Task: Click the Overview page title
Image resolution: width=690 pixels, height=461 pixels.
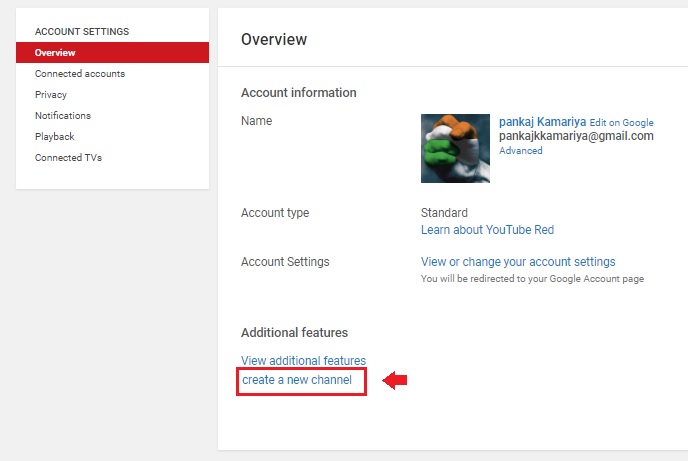Action: pos(274,39)
